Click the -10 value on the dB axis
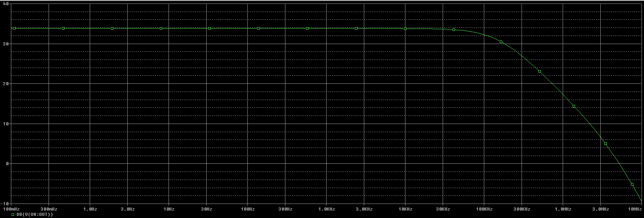 point(5,204)
